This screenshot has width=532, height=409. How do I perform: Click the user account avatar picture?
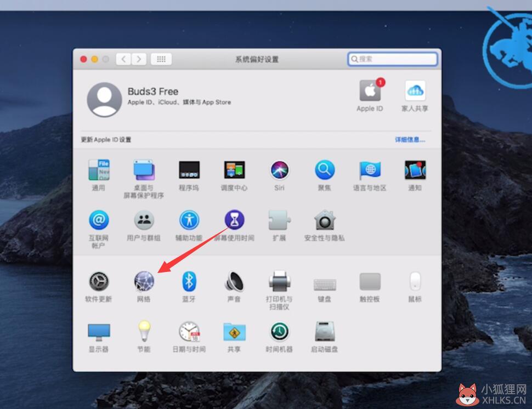click(x=104, y=99)
